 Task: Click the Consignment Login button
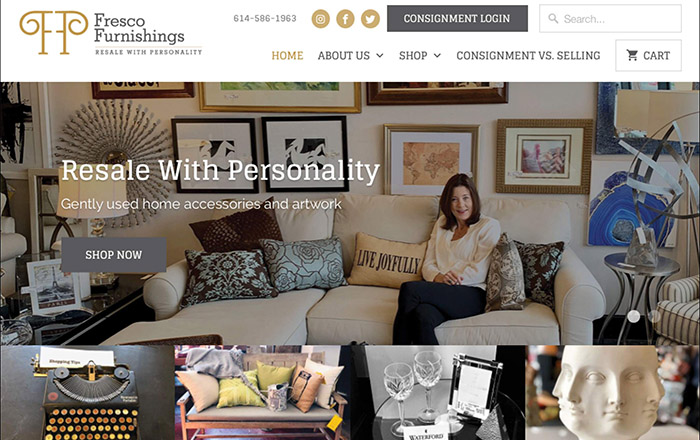[457, 18]
